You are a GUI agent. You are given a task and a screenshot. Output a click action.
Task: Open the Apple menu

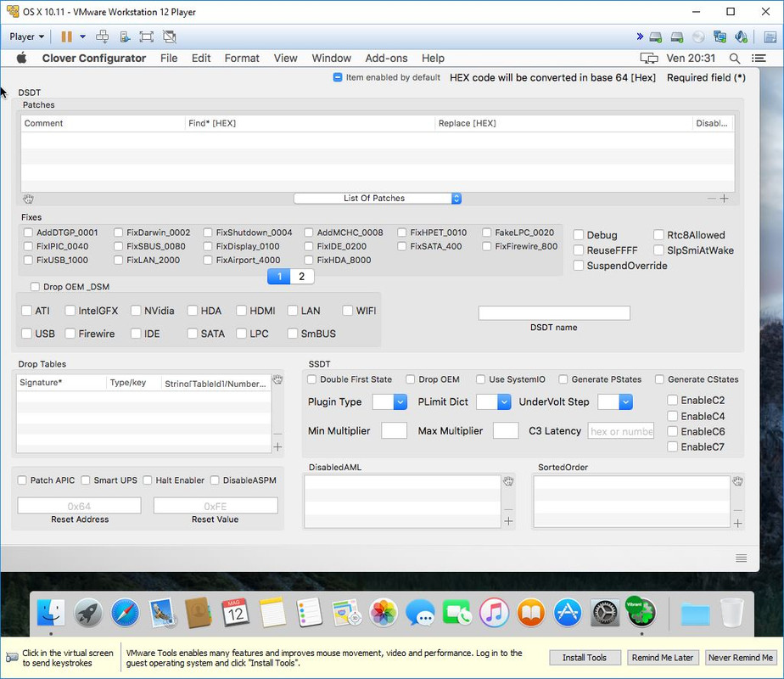[x=21, y=58]
